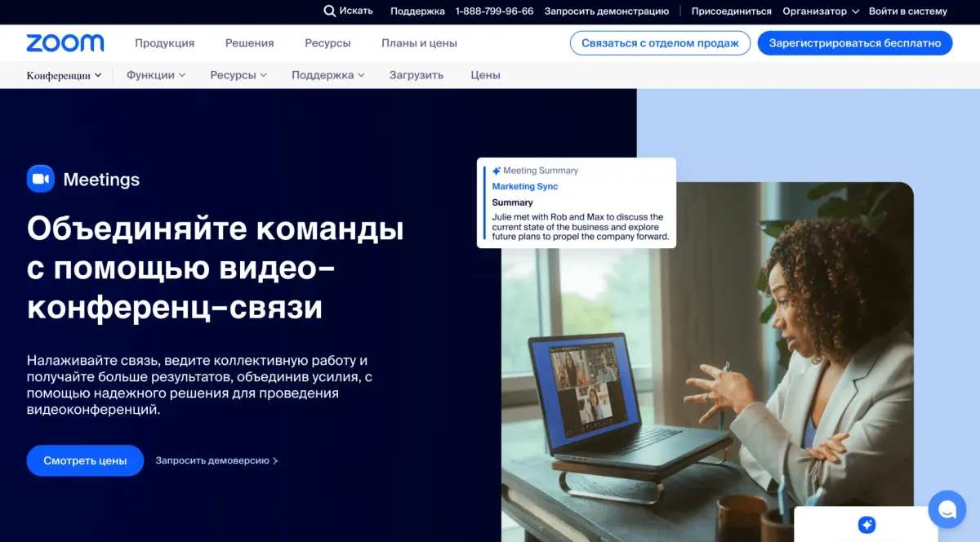Click the blue Meetings camera icon

40,179
